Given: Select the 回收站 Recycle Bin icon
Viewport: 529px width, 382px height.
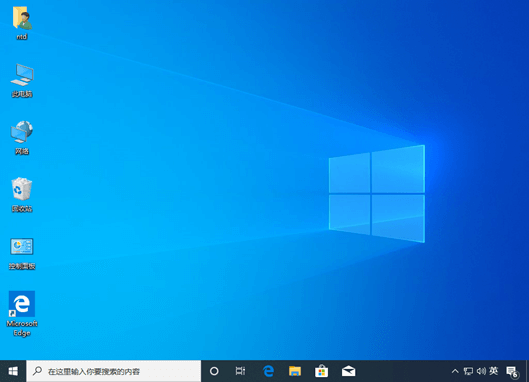Looking at the screenshot, I should (22, 195).
